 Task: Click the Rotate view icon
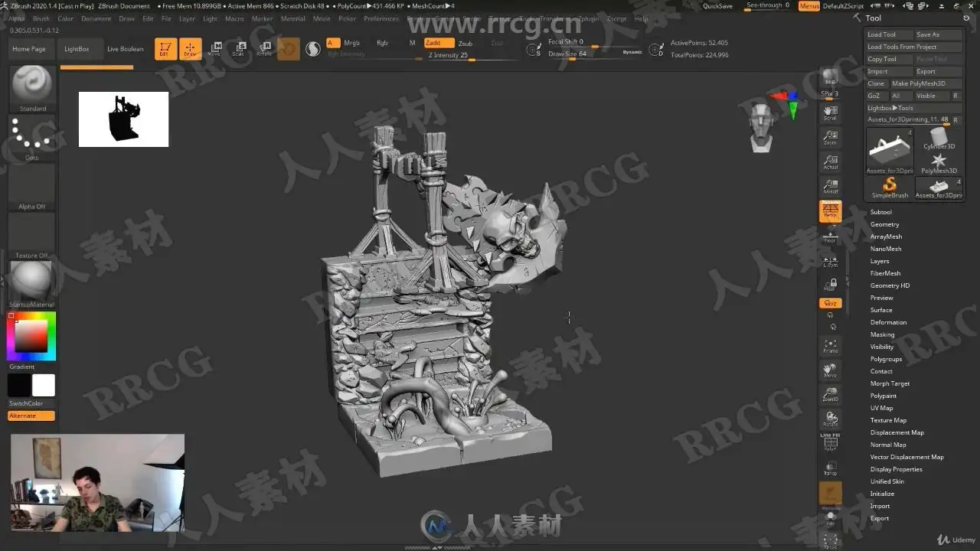pyautogui.click(x=830, y=419)
